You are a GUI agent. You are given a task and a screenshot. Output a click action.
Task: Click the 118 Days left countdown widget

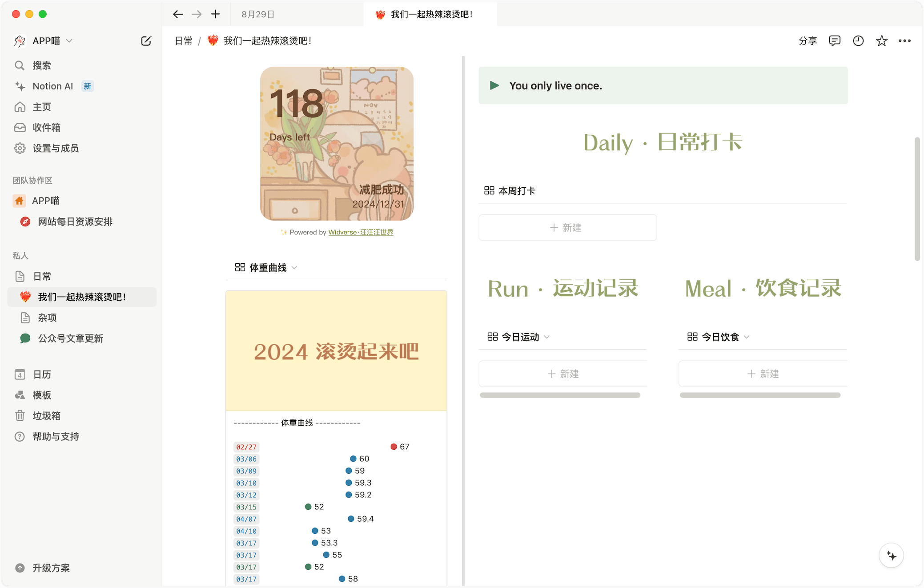coord(337,144)
